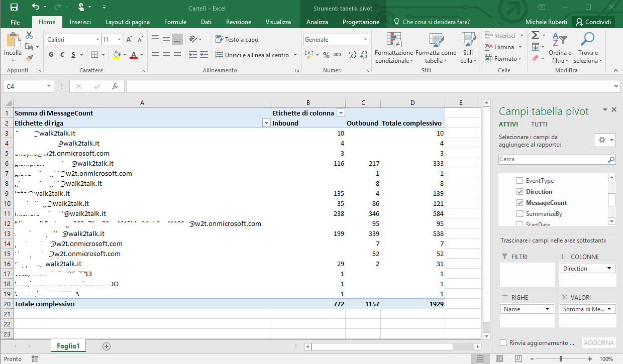Open the Name Box dropdown arrow

[x=49, y=86]
